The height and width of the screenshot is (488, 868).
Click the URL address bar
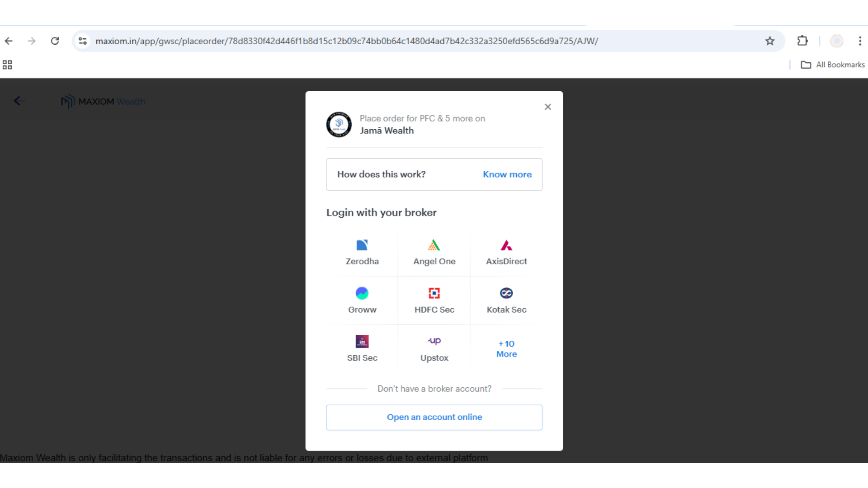click(346, 41)
